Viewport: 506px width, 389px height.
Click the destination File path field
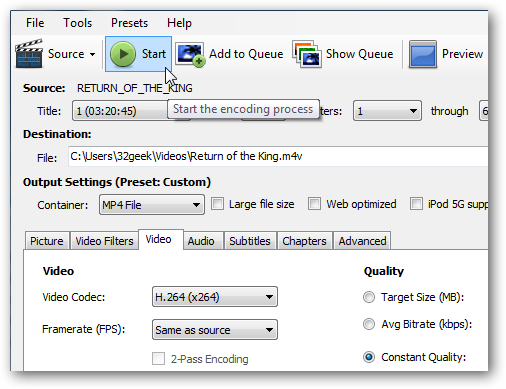278,156
